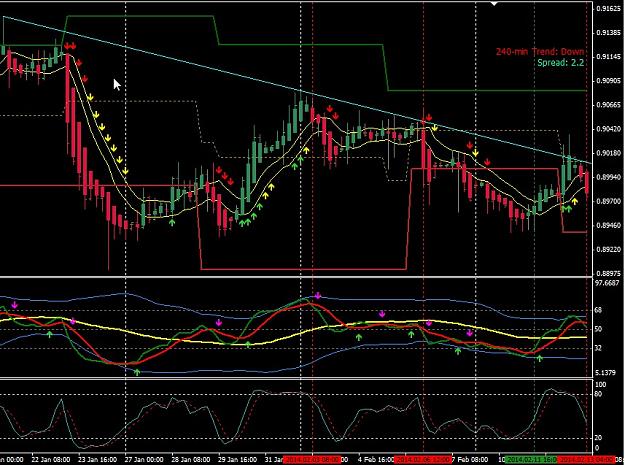Click the 50 level on indicator scale
625x465 pixels.
pyautogui.click(x=598, y=329)
